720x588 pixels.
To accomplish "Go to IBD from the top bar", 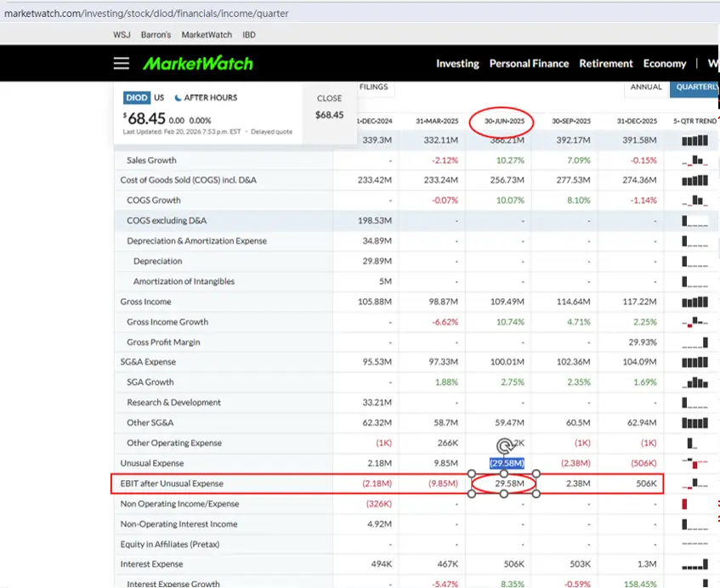I will (x=249, y=35).
